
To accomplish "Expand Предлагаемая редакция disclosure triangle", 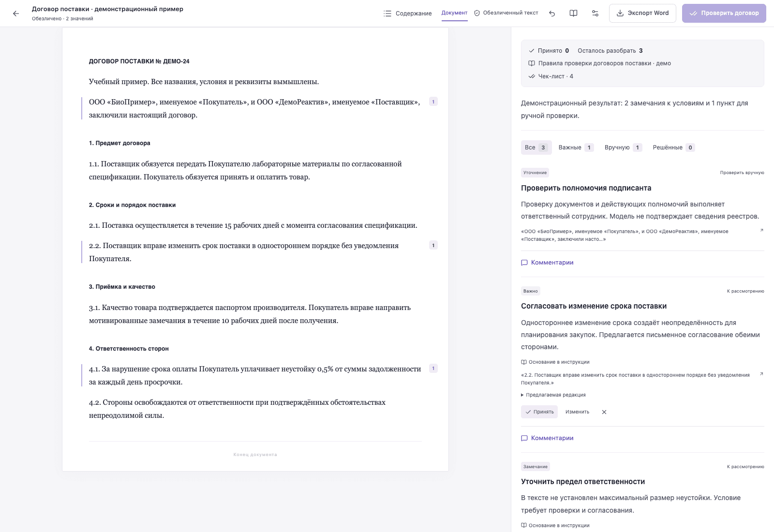I will point(553,395).
